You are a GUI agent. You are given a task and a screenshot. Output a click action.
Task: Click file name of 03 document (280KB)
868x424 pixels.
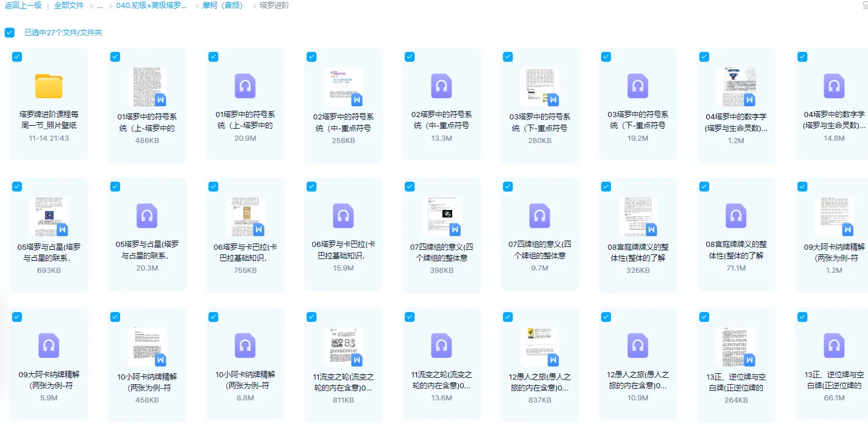pos(540,122)
